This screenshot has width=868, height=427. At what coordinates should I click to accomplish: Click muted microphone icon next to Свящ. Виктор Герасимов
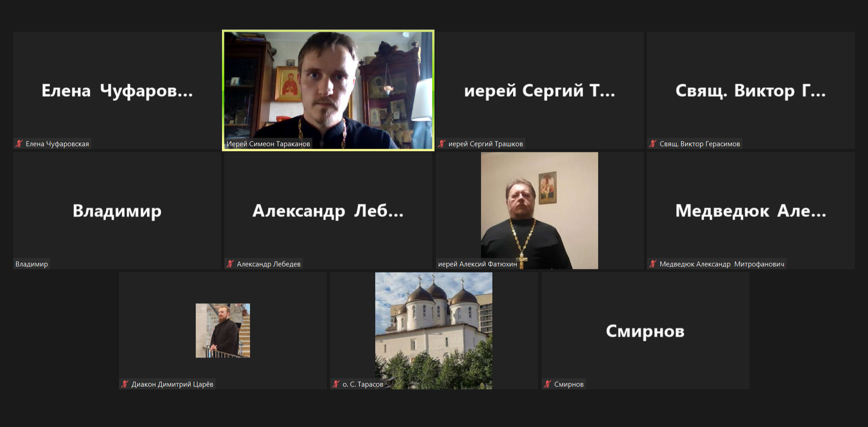(653, 144)
